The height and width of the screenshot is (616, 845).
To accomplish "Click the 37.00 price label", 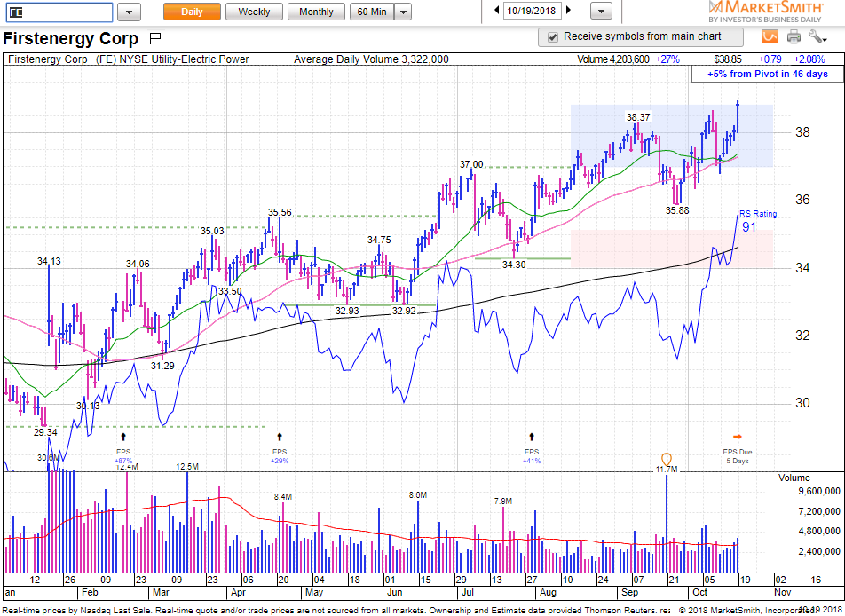I will pyautogui.click(x=471, y=164).
